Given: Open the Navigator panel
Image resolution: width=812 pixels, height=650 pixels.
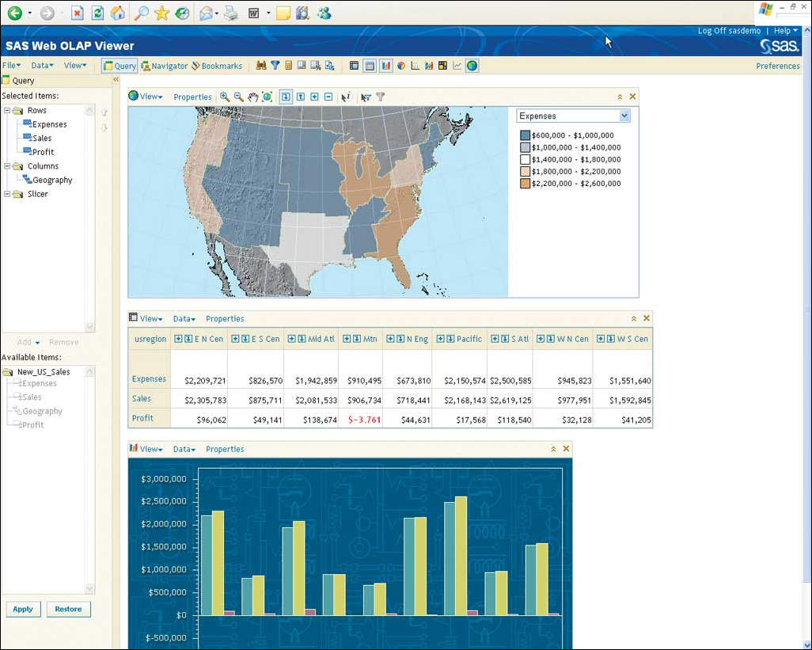Looking at the screenshot, I should 164,66.
